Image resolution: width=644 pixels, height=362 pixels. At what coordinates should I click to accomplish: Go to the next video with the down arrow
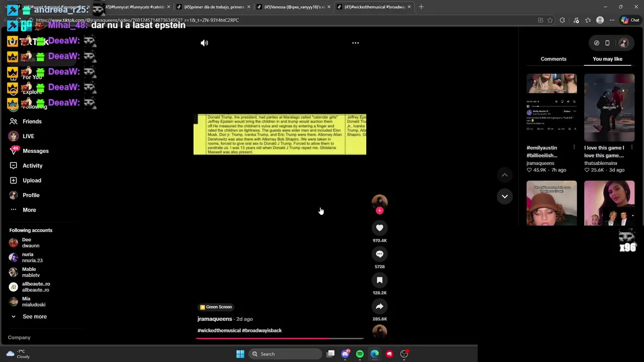pyautogui.click(x=505, y=196)
